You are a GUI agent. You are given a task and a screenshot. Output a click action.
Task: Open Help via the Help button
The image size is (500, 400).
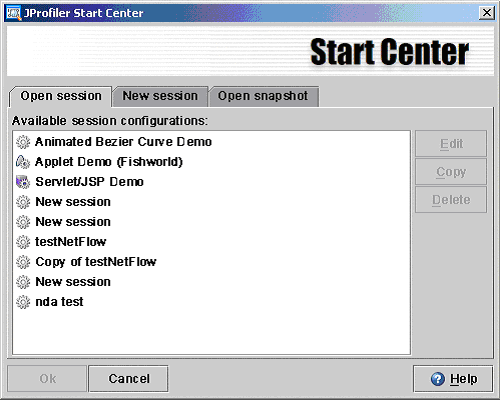pyautogui.click(x=453, y=379)
